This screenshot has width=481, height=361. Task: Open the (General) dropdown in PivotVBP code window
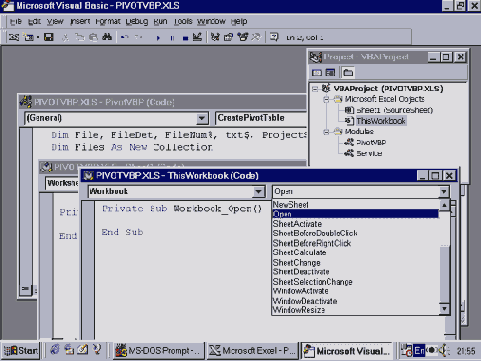click(x=202, y=118)
